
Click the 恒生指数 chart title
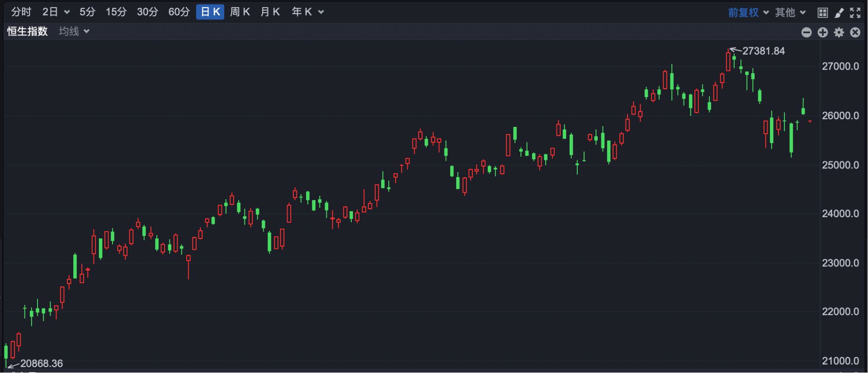(x=27, y=31)
